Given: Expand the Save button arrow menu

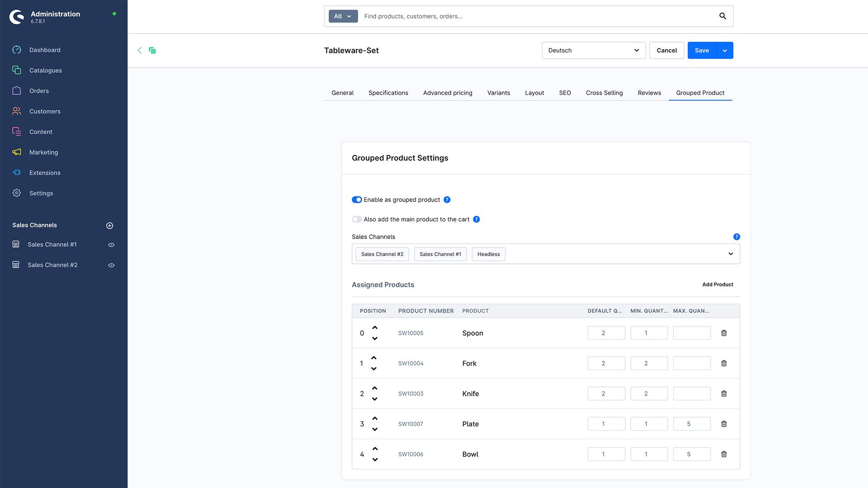Looking at the screenshot, I should [725, 50].
